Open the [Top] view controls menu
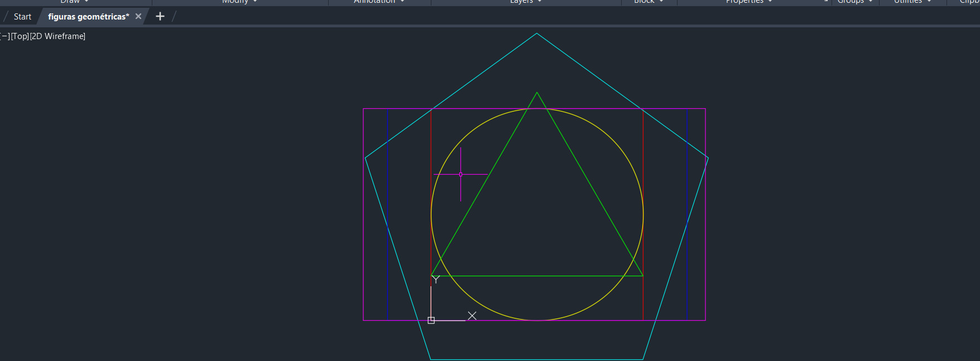980x361 pixels. [x=20, y=36]
